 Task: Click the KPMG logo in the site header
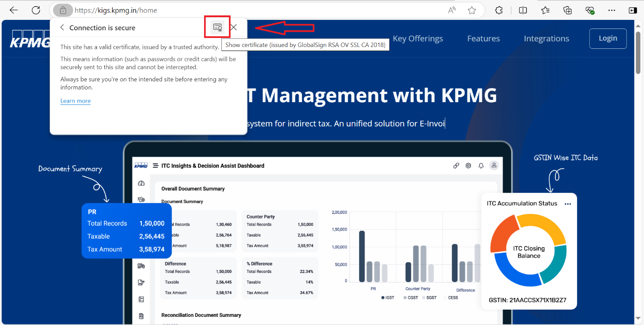[30, 39]
